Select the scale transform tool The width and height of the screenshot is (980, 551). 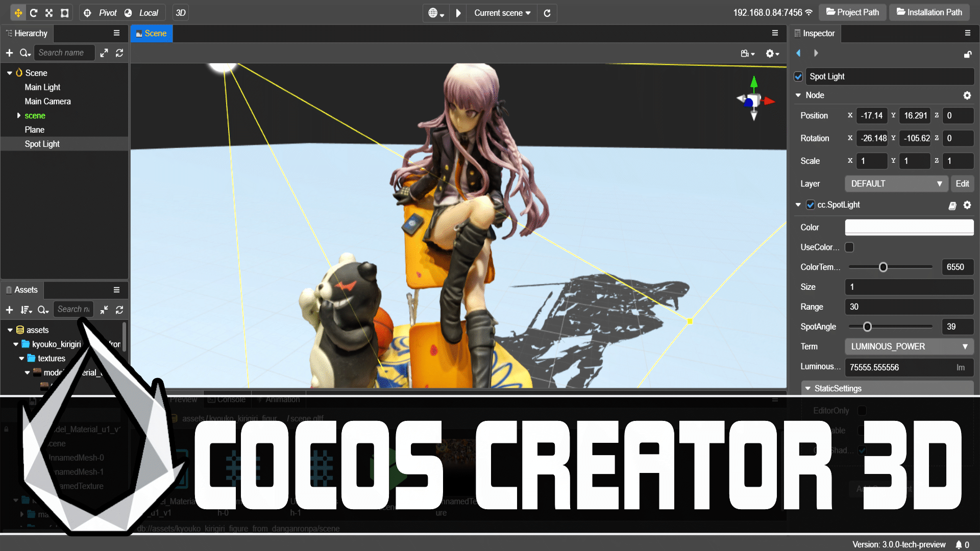point(49,13)
